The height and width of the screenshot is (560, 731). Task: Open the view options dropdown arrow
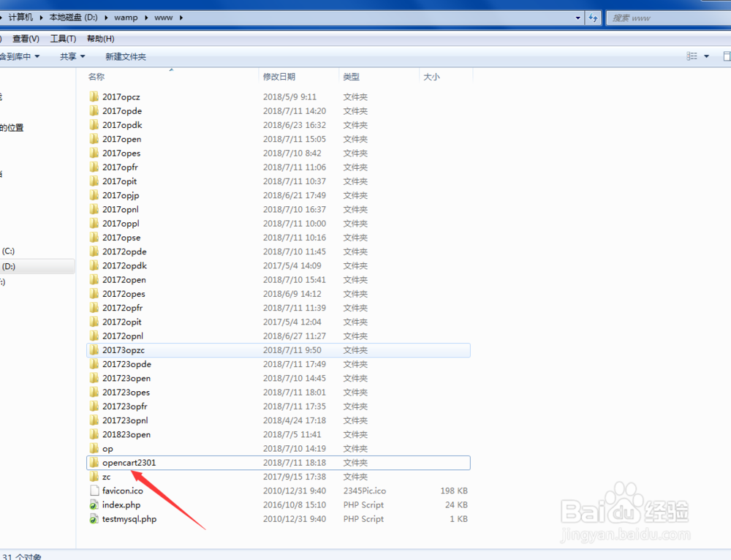[706, 56]
